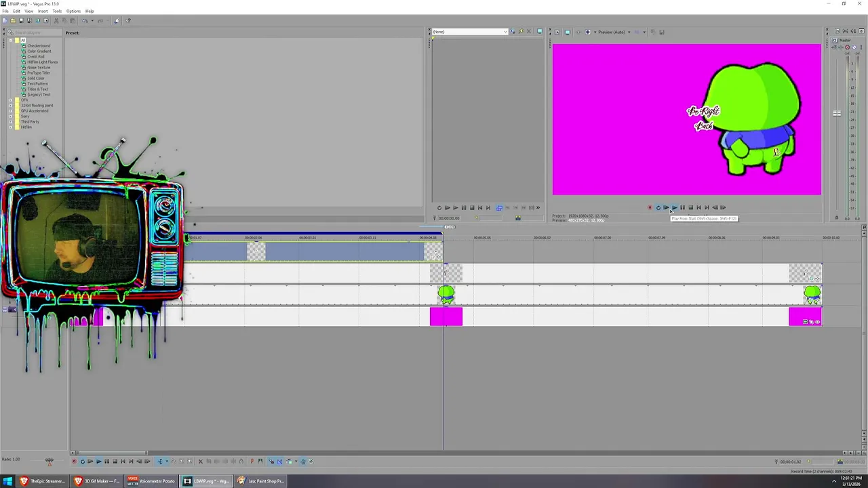868x488 pixels.
Task: Go to start in the timeline transport
Action: [x=123, y=462]
